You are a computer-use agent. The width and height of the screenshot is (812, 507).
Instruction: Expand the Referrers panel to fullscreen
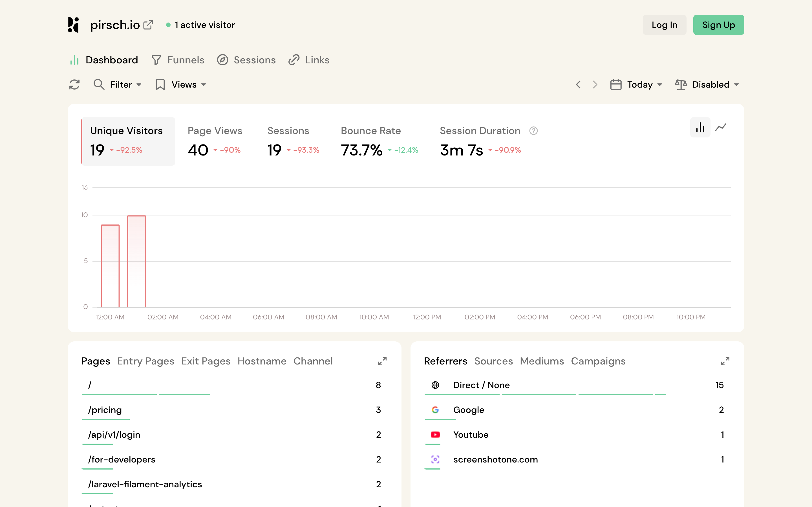tap(725, 361)
